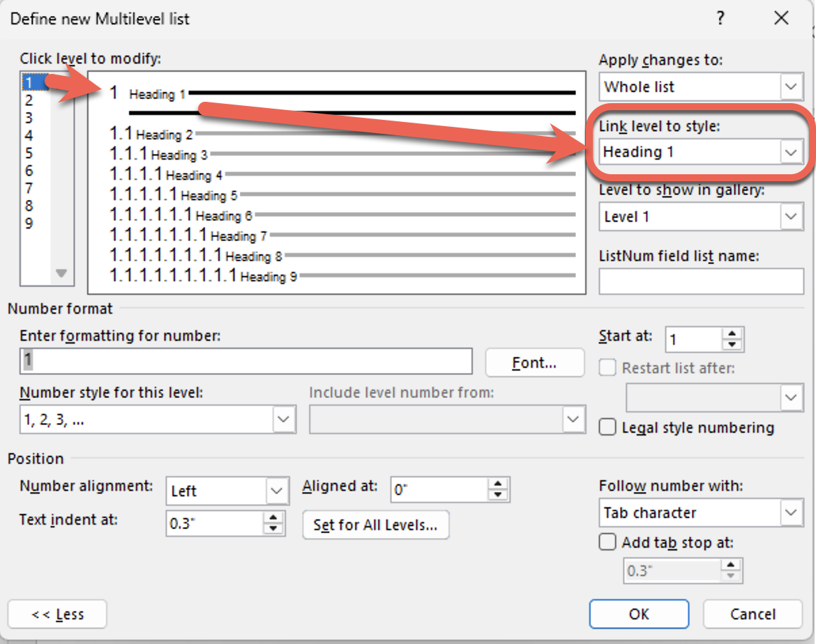The image size is (816, 644).
Task: Toggle the Add tab stop at checkbox
Action: [608, 542]
